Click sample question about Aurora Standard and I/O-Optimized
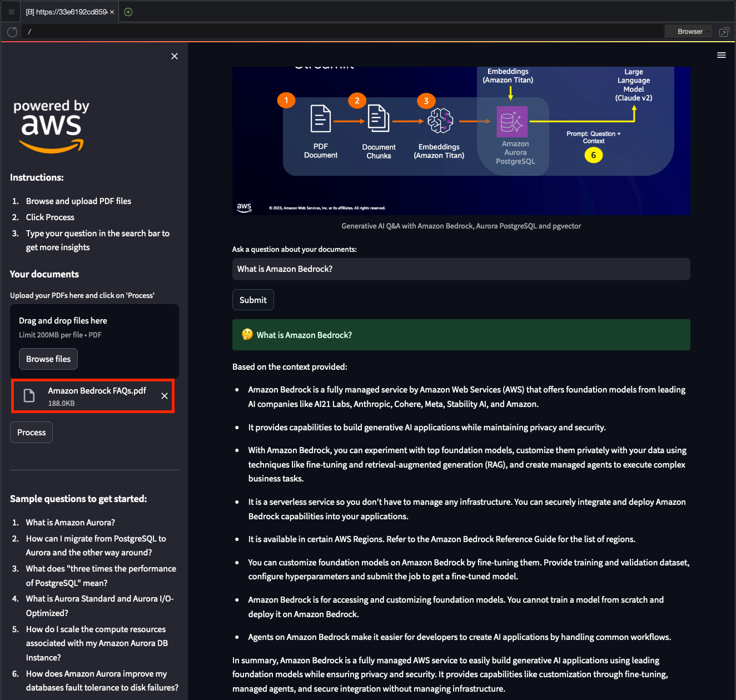Viewport: 736px width, 700px height. [x=100, y=605]
